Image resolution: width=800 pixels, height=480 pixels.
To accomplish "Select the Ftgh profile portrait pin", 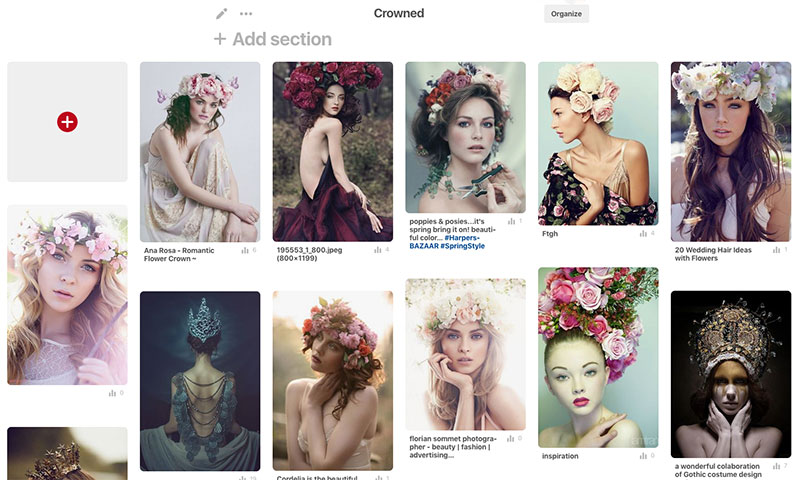I will pyautogui.click(x=598, y=142).
